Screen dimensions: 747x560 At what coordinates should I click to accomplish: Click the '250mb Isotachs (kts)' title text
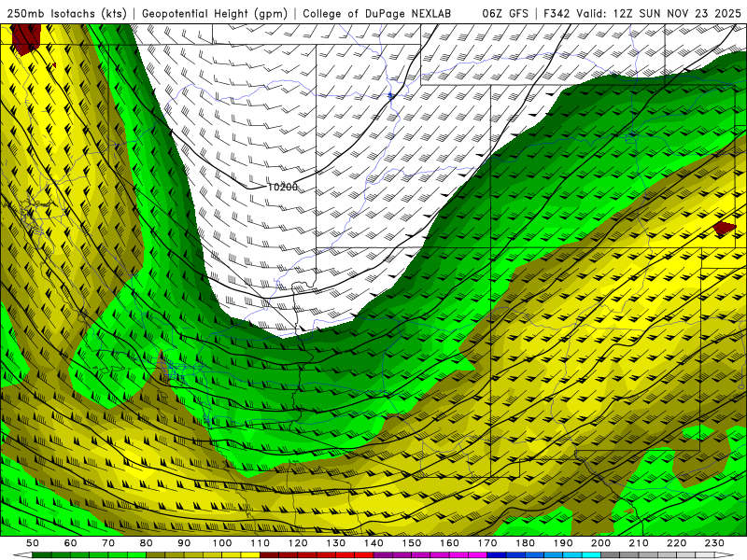pos(66,13)
